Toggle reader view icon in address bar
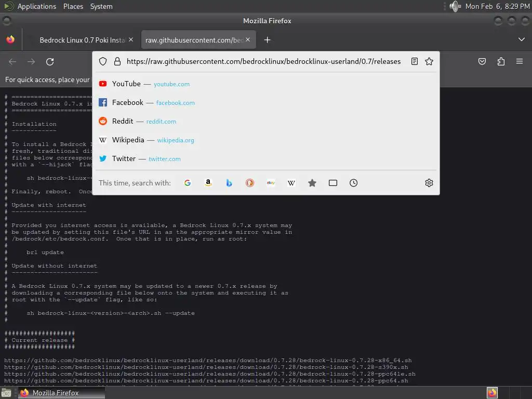The image size is (532, 399). tap(414, 61)
